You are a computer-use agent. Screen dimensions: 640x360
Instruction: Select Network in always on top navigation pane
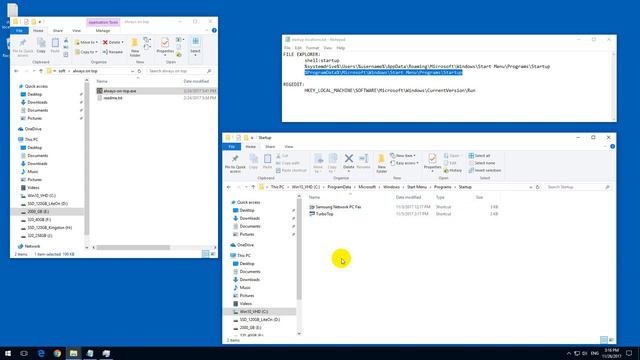(32, 246)
